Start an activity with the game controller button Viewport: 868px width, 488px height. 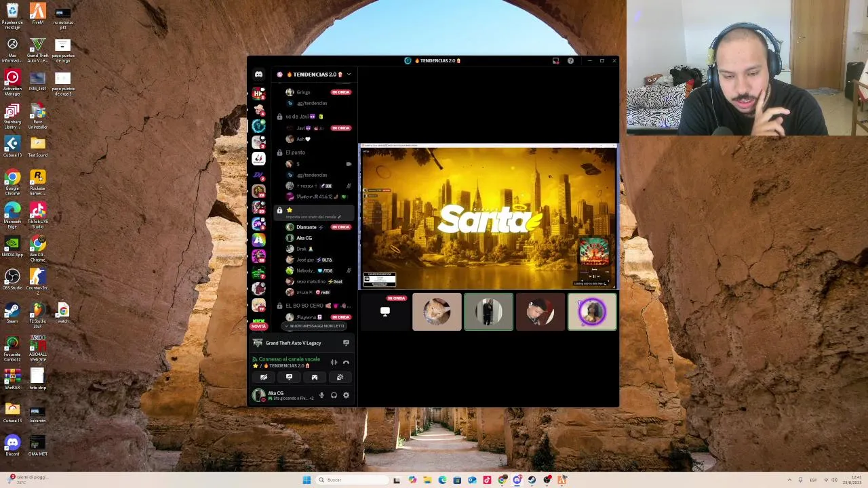coord(315,378)
